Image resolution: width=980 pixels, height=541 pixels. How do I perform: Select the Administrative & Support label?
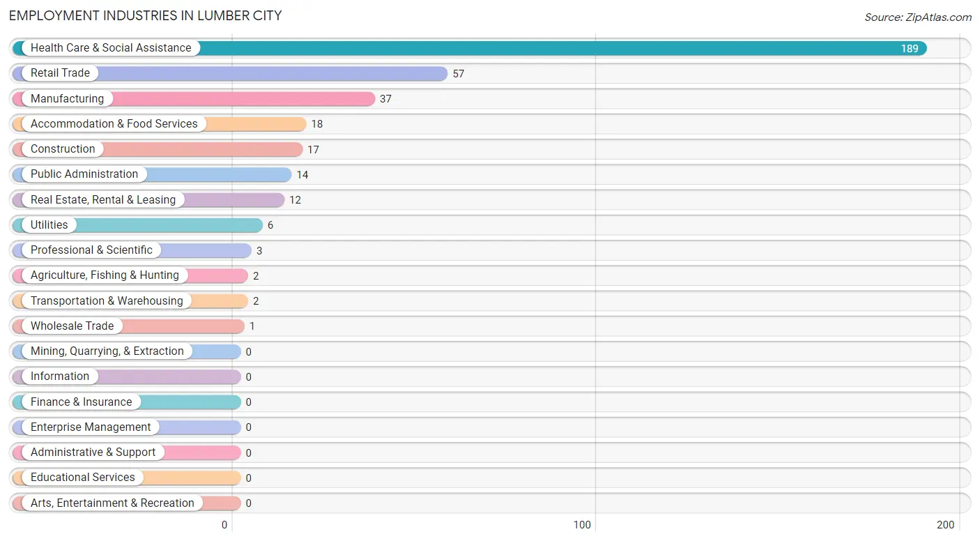(93, 452)
